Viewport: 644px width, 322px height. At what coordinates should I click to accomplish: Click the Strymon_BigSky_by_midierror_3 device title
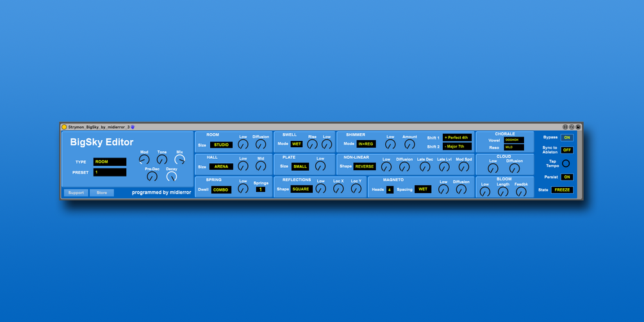(99, 127)
